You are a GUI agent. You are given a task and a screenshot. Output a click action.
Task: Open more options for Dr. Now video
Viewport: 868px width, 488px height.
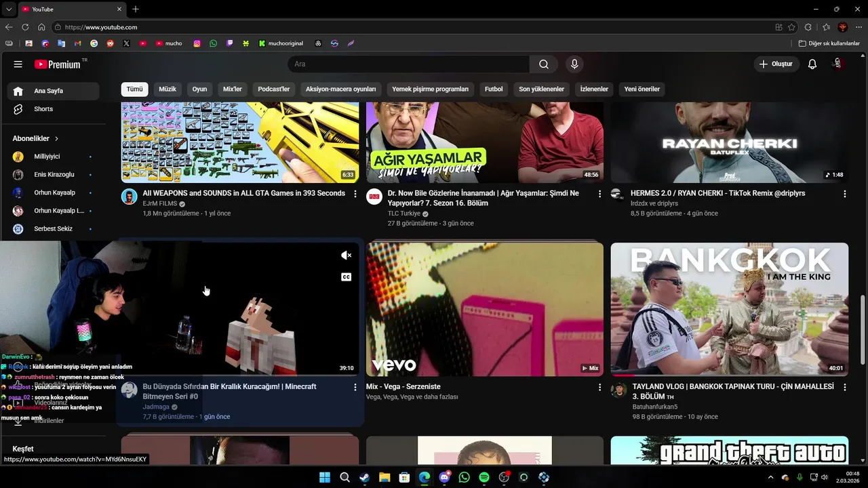(x=599, y=194)
